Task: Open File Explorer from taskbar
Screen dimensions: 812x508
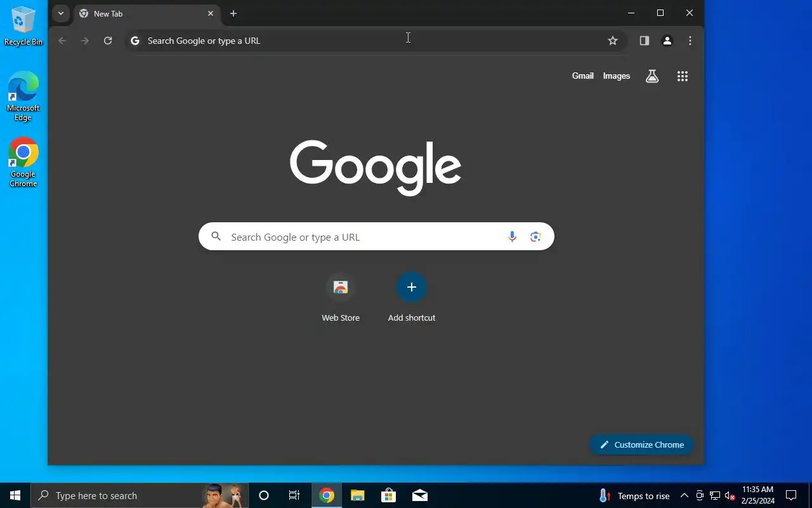Action: point(358,495)
